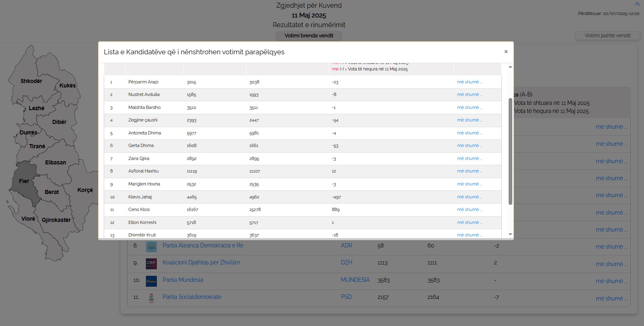
Task: Open the Partia Socialdemokrate party link
Action: click(192, 297)
